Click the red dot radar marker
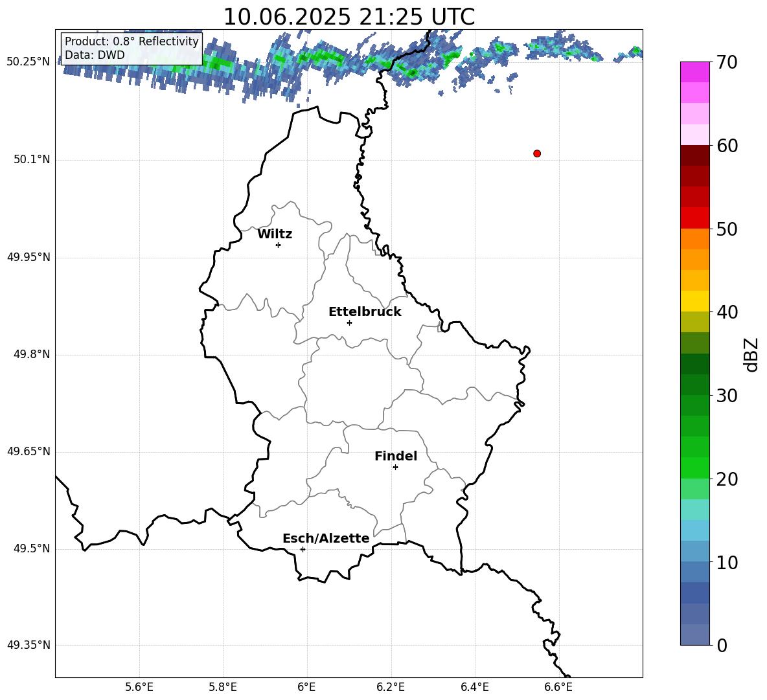767x700 pixels. (537, 153)
